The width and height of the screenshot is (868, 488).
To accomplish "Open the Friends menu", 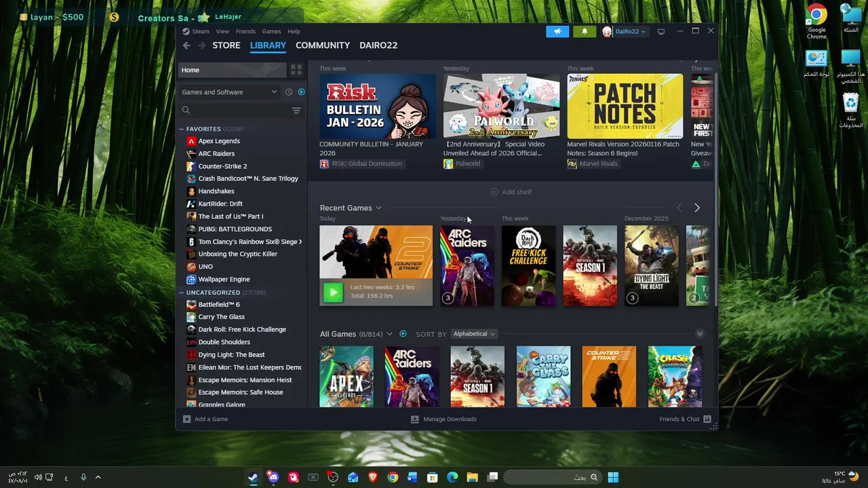I will pos(245,31).
